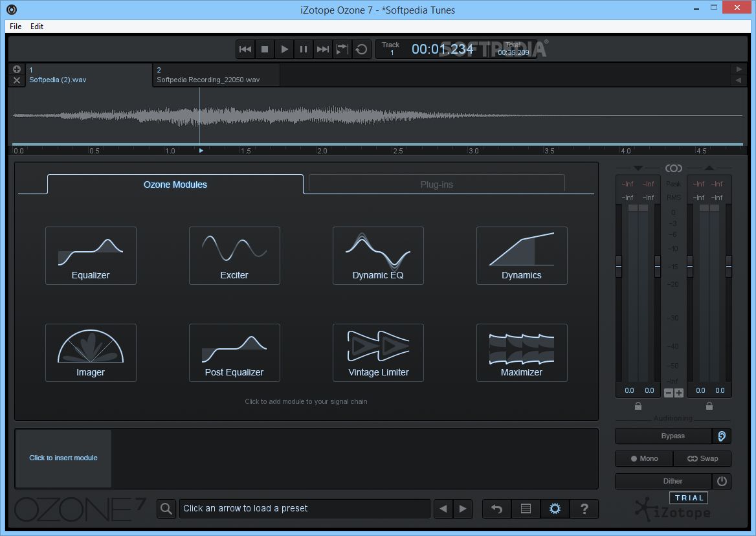This screenshot has height=536, width=756.
Task: Click the 2.0 mark on timeline ruler
Action: click(x=322, y=151)
